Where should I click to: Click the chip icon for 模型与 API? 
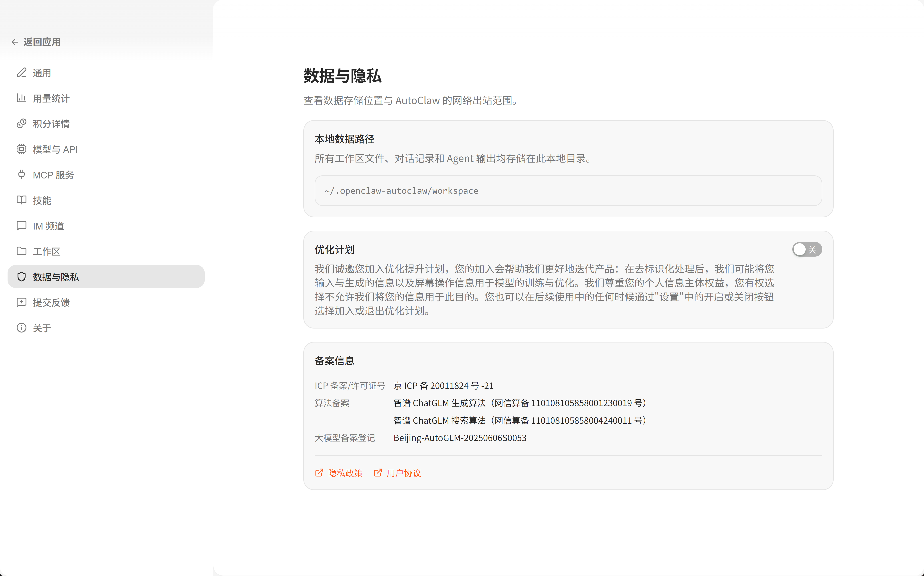(x=21, y=149)
